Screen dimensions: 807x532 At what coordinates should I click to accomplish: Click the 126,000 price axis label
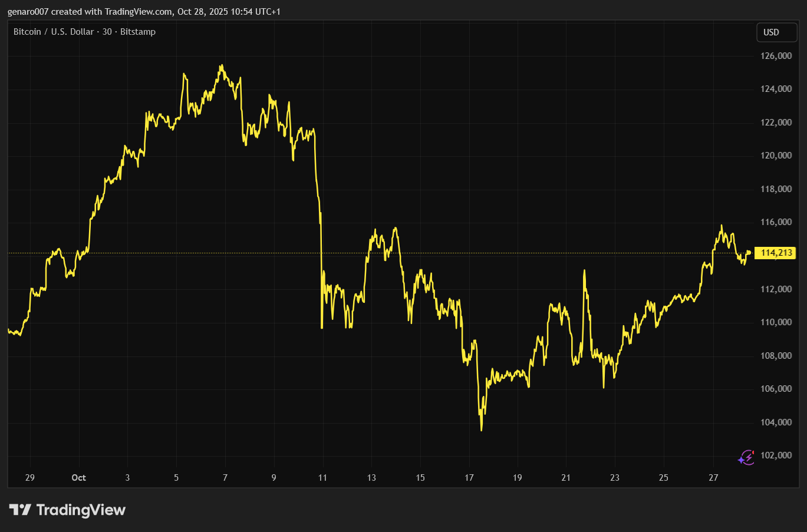coord(776,56)
